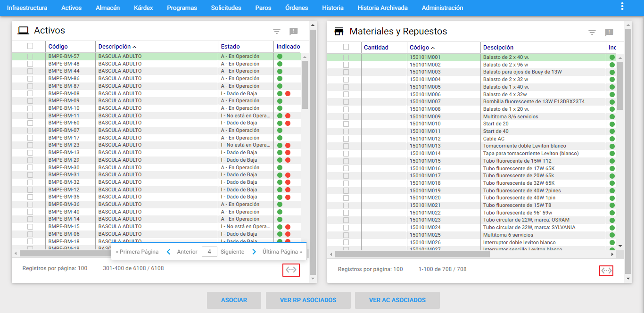The image size is (644, 313).
Task: Click green indicator of 150101M001
Action: [612, 58]
